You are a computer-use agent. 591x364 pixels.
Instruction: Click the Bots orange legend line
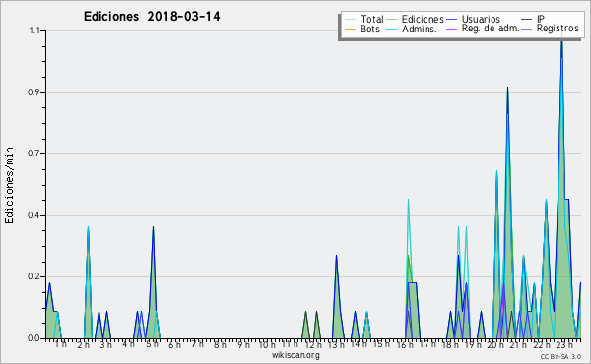[350, 29]
